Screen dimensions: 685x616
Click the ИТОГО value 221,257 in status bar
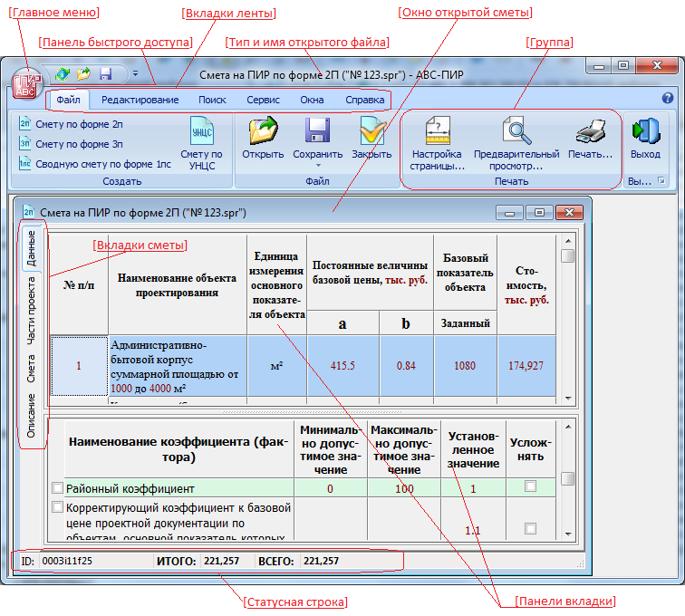(x=227, y=561)
